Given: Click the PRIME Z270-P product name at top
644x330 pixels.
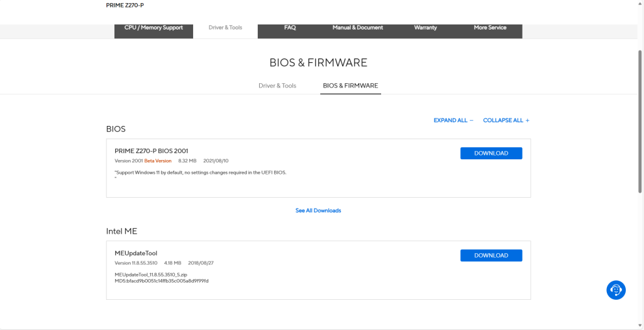Looking at the screenshot, I should click(x=125, y=5).
